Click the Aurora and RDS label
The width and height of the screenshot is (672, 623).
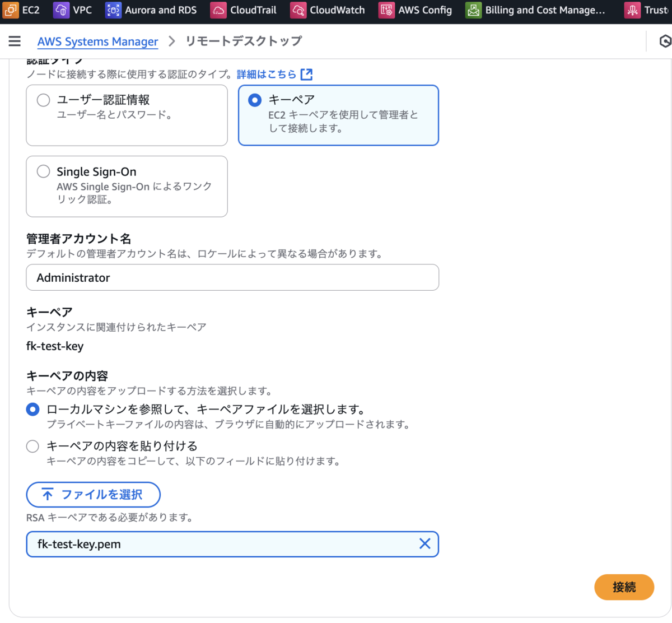coord(161,10)
